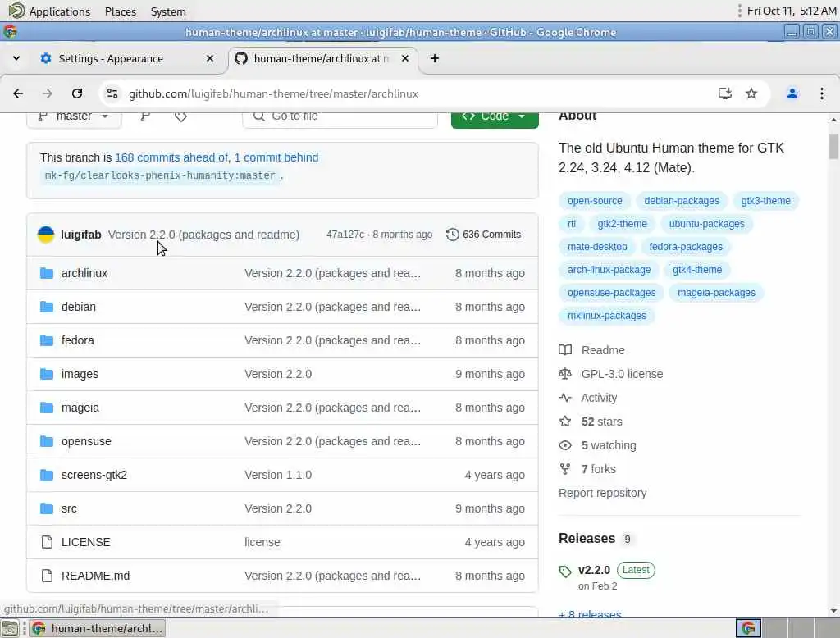
Task: Select the arch-linux-package topic tag
Action: click(609, 270)
